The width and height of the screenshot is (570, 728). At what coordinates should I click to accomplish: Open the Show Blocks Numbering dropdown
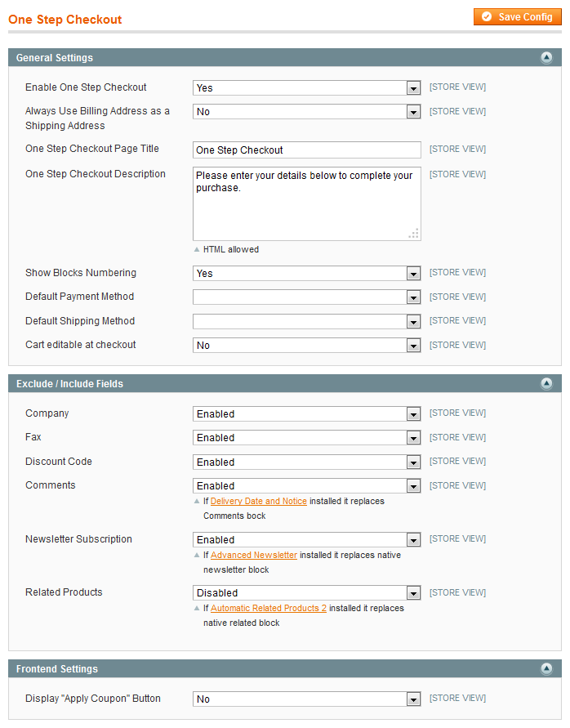point(307,274)
